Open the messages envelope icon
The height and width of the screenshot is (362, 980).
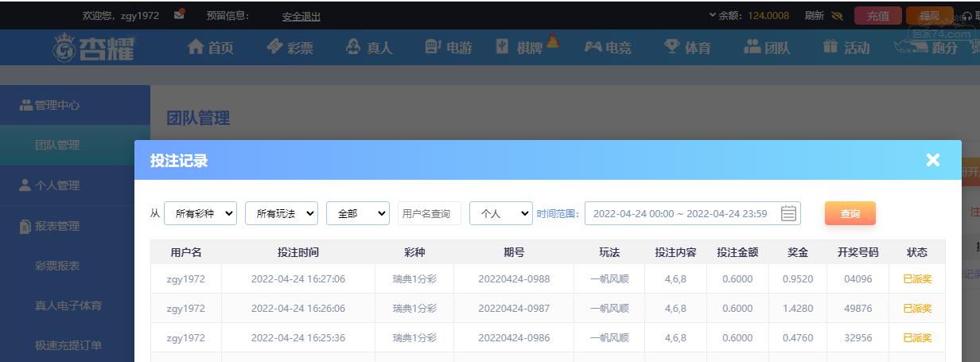tap(179, 14)
